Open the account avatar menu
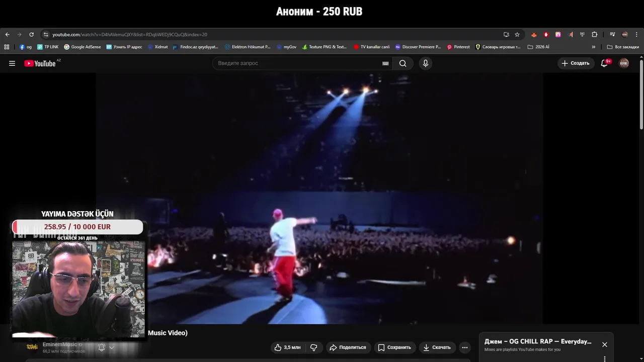Viewport: 644px width, 362px height. coord(624,63)
